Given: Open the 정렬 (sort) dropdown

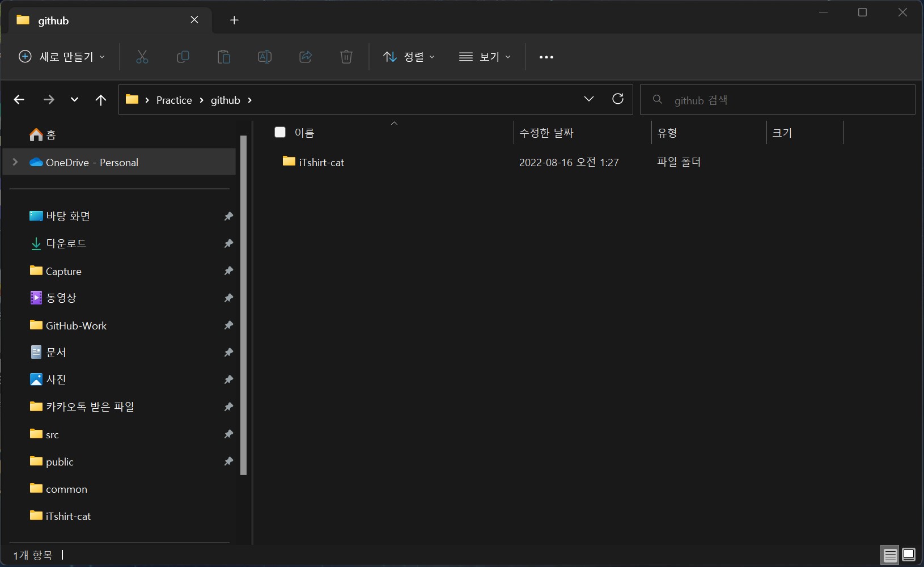Looking at the screenshot, I should (409, 57).
